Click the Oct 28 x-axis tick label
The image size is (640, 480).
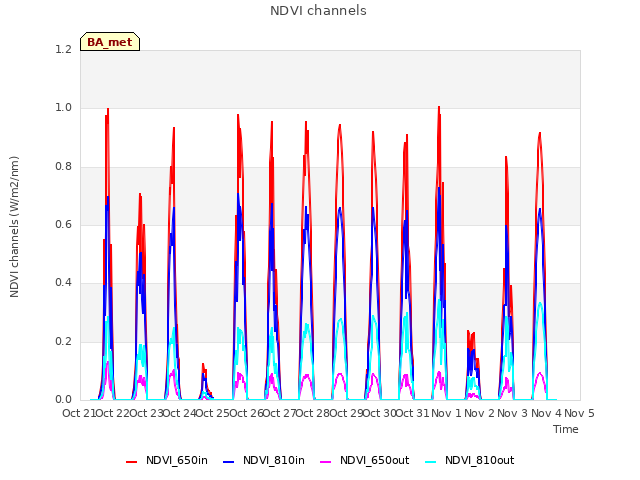[x=313, y=413]
